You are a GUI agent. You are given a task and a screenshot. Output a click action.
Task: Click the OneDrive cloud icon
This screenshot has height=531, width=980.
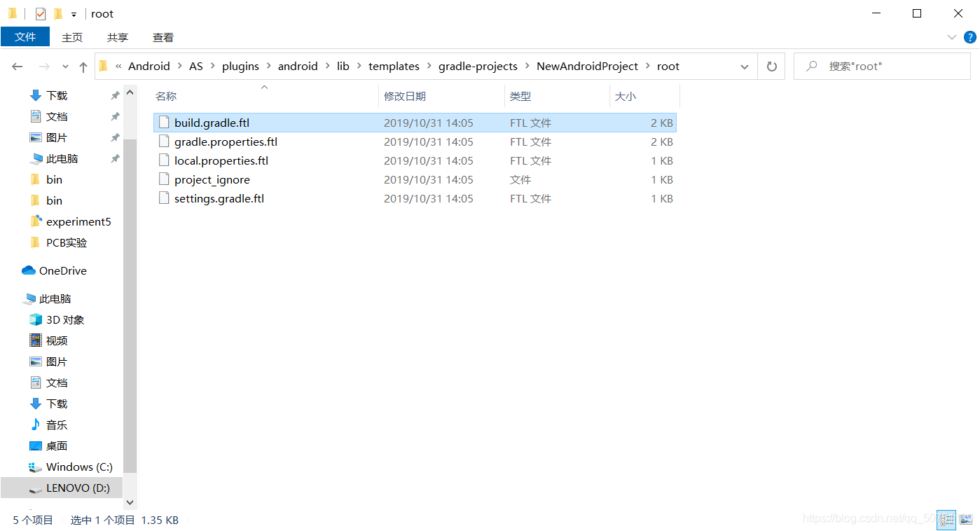(29, 270)
